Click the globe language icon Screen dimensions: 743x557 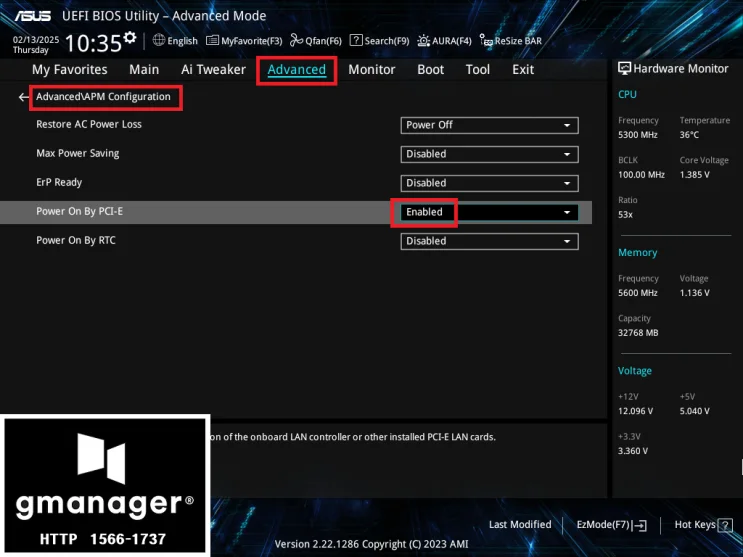pyautogui.click(x=159, y=40)
